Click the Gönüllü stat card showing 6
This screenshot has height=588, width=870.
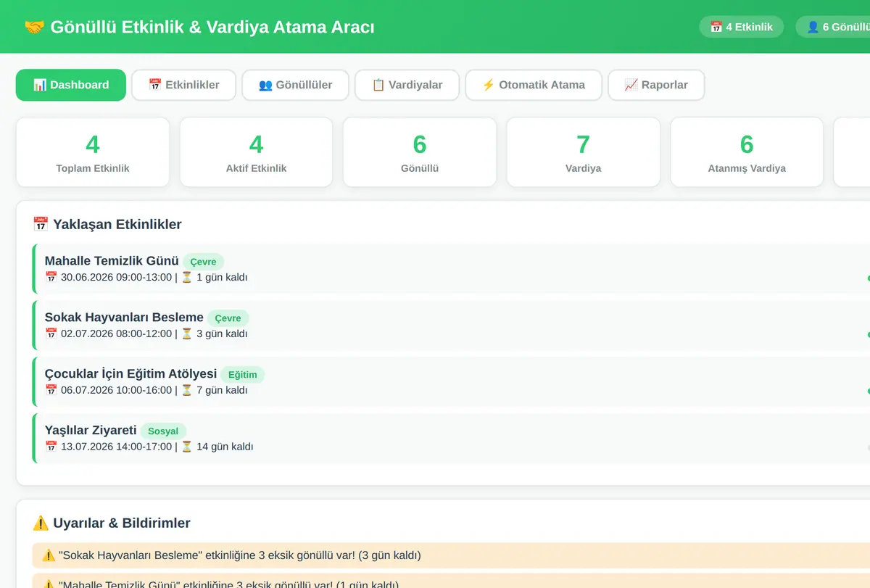[x=420, y=152]
